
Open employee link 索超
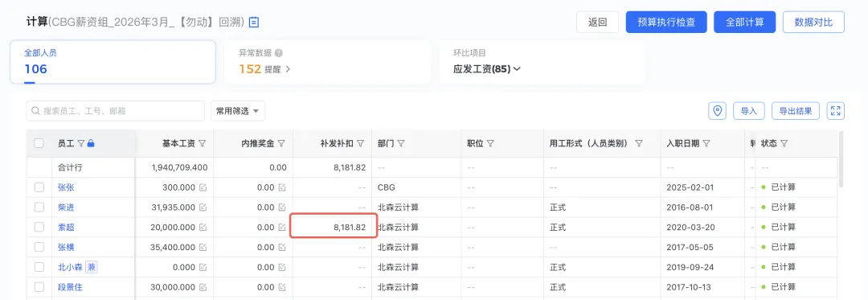click(66, 227)
